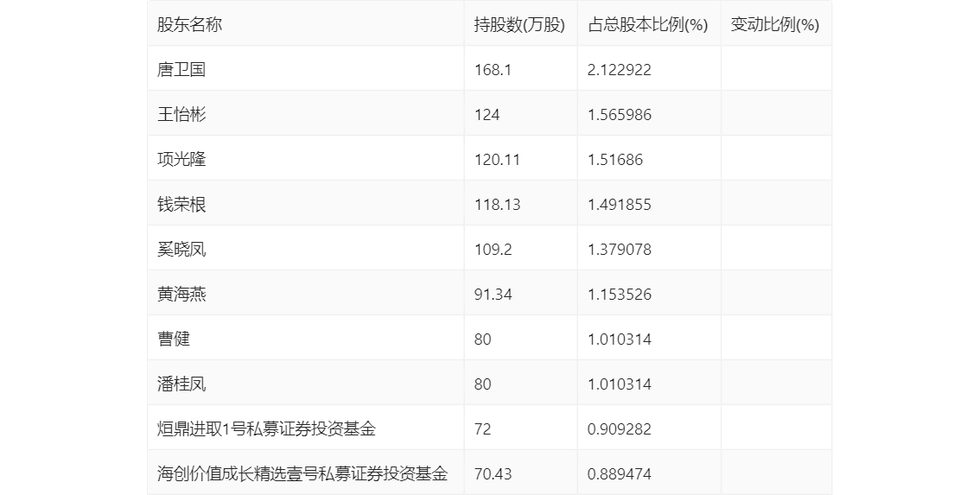The width and height of the screenshot is (980, 495).
Task: Click the 占总股本比例(%) column header
Action: 647,25
